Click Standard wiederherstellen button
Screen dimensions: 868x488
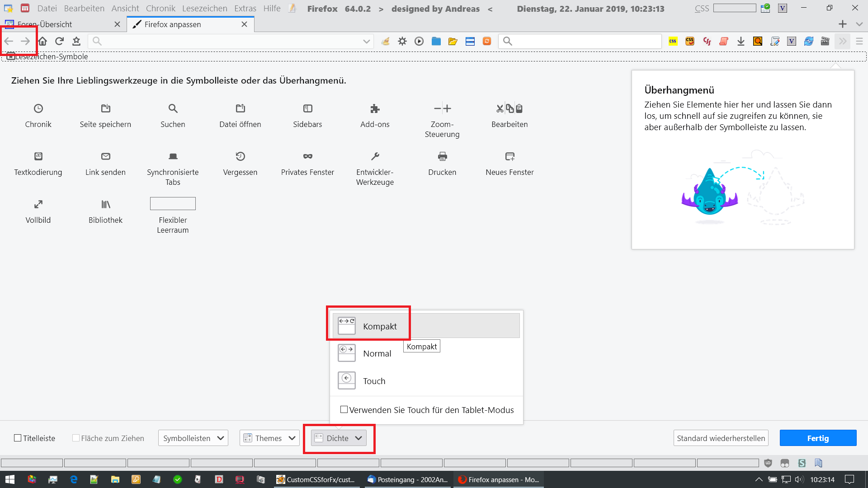[x=721, y=438]
